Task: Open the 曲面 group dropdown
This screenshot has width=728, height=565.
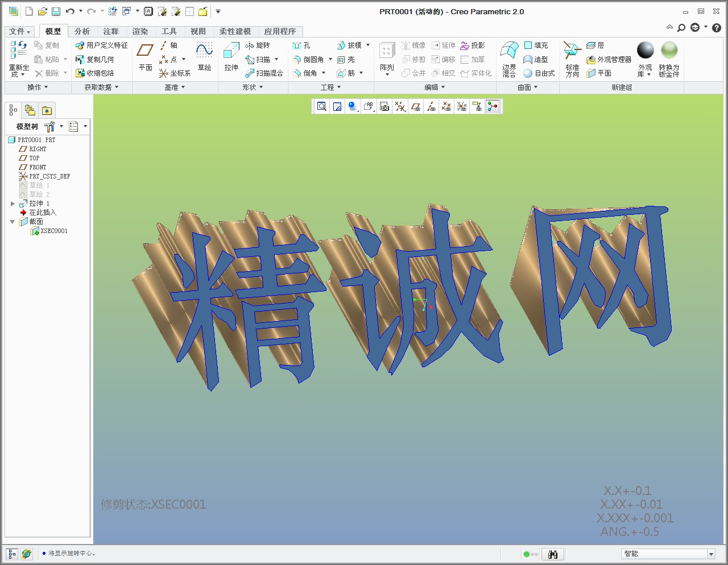Action: tap(527, 88)
